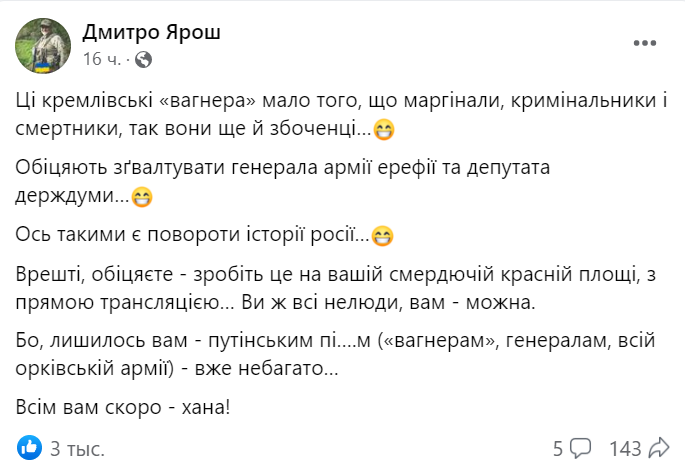Click the first paragraph starting «Ці кремлівські»
Screen dimensions: 685x474
(341, 115)
